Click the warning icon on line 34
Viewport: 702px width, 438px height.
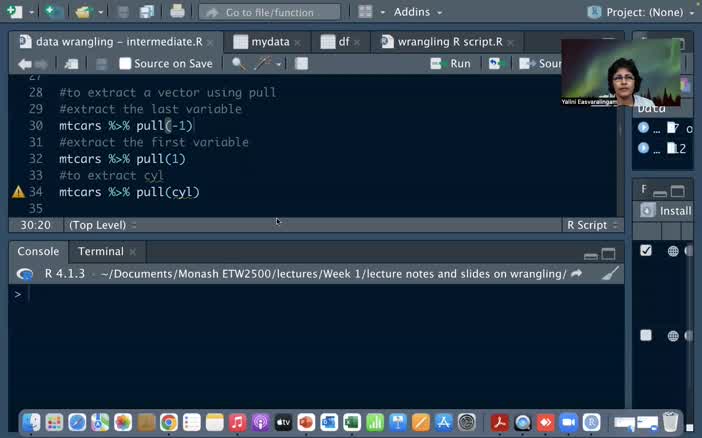18,192
